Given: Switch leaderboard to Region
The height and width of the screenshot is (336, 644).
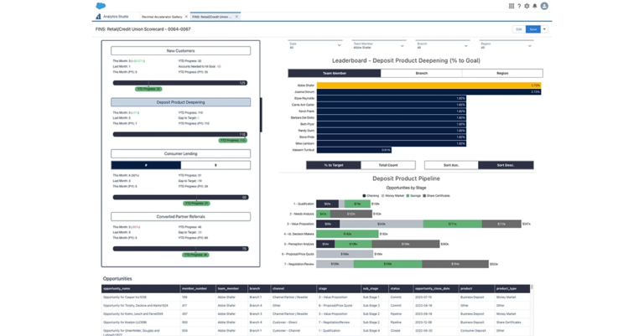Looking at the screenshot, I should (502, 74).
